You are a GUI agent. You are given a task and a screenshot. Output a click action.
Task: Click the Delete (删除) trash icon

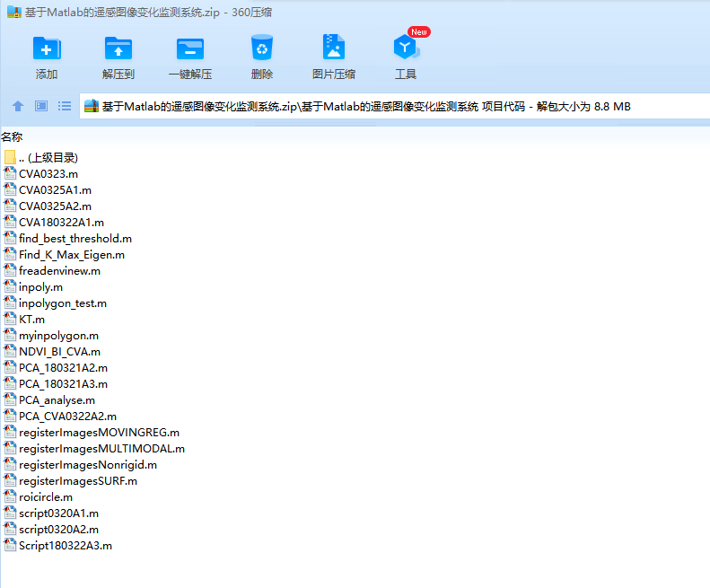[x=262, y=48]
